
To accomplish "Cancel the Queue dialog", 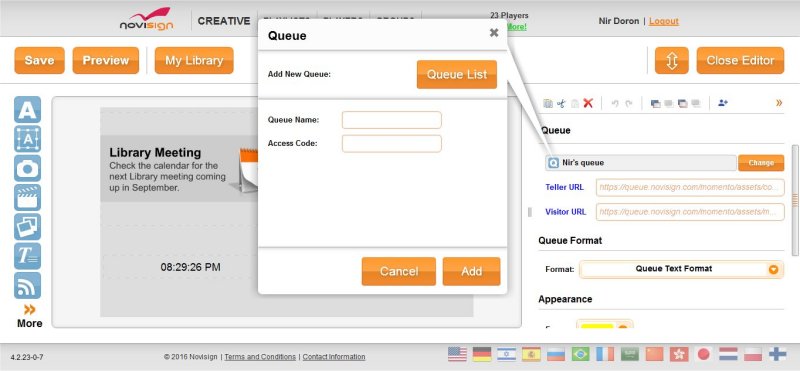I will point(398,271).
